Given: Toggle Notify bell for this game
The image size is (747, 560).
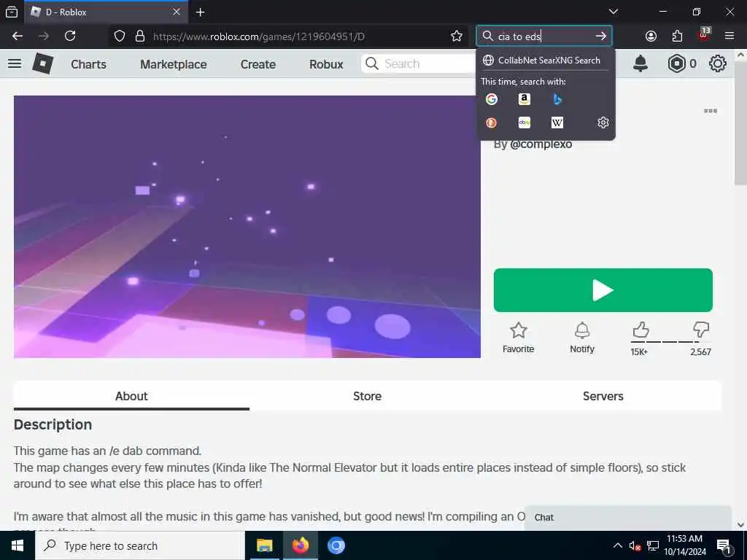Looking at the screenshot, I should (x=582, y=338).
